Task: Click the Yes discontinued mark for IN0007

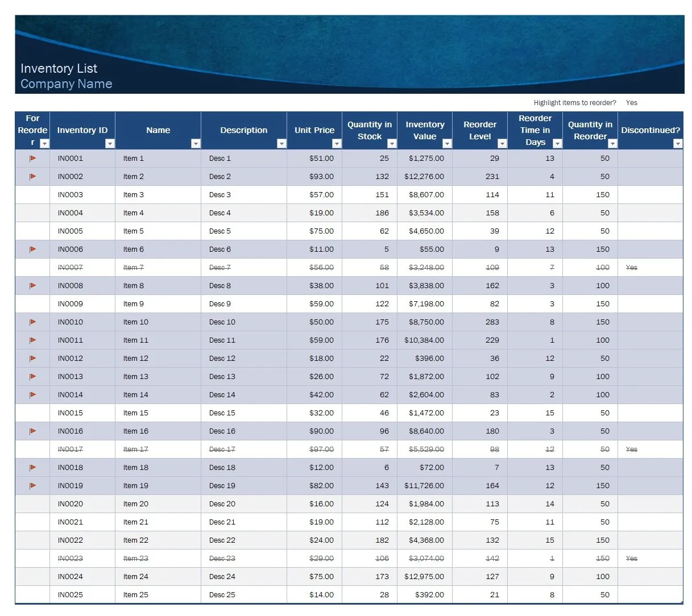Action: click(x=632, y=267)
